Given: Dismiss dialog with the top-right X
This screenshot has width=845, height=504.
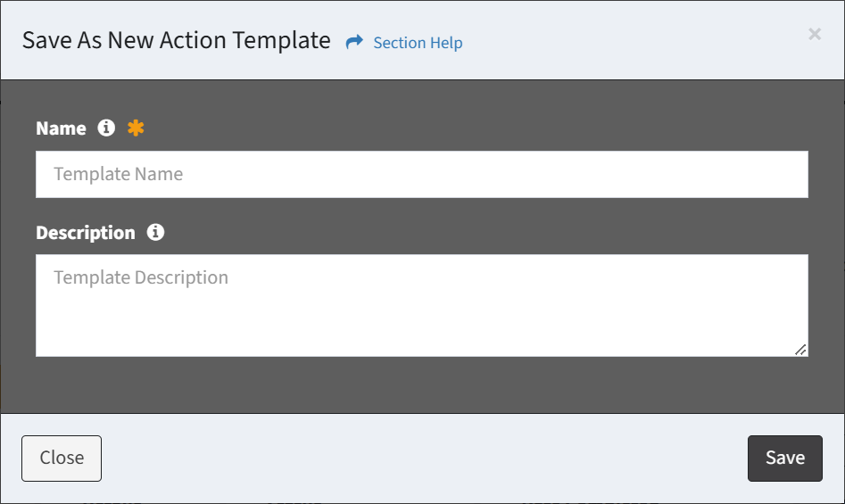Looking at the screenshot, I should (814, 34).
